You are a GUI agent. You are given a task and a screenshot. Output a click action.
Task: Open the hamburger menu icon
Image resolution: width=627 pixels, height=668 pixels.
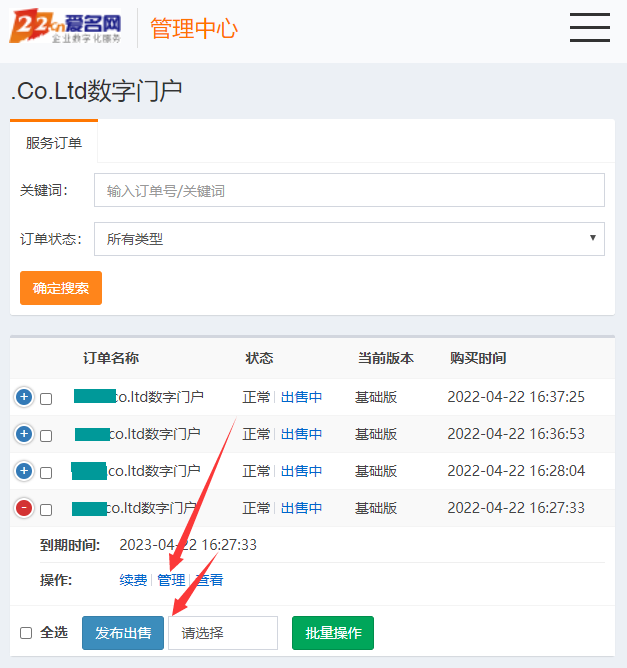coord(589,28)
